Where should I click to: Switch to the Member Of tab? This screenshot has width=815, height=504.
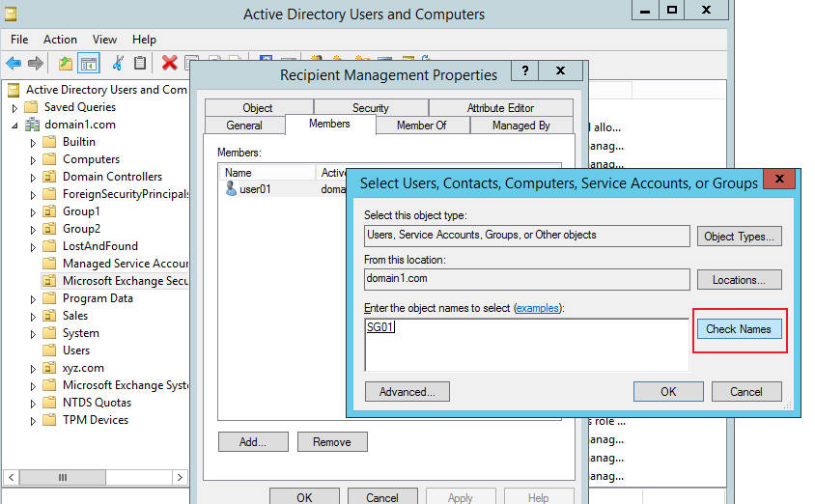(422, 126)
